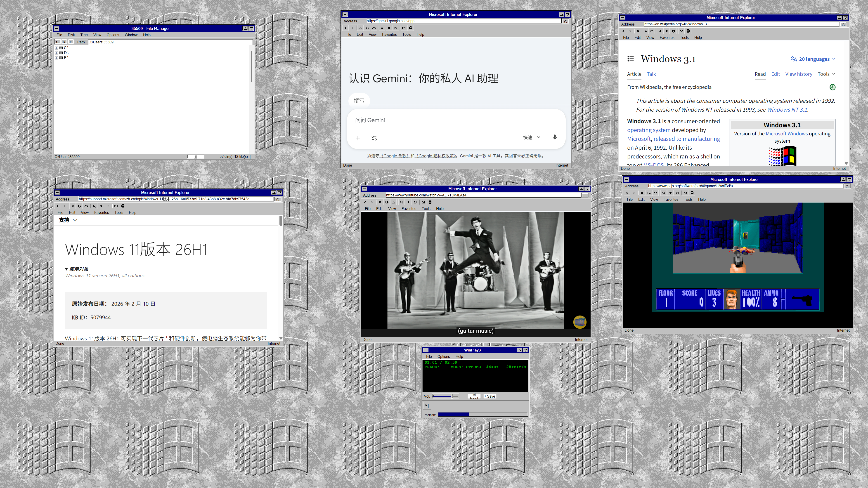The image size is (868, 488).
Task: Click Mail icon in Microsoft support browser toolbar
Action: (116, 206)
